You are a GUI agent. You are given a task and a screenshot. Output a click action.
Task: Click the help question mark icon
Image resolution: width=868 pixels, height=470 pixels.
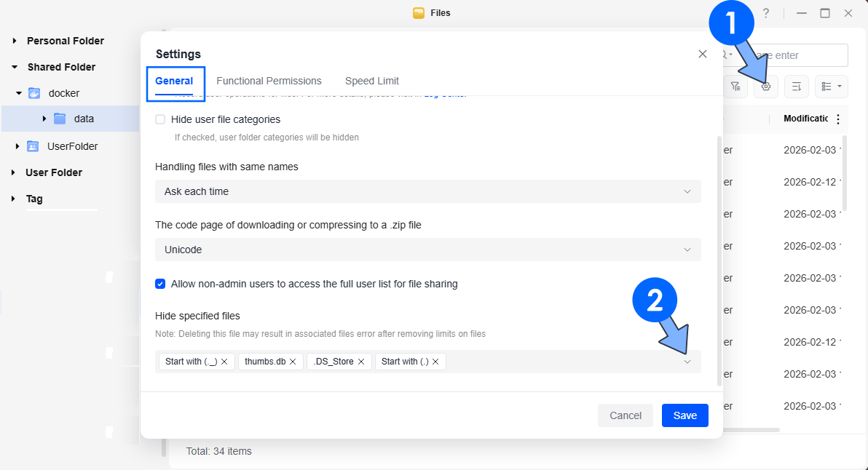pos(765,13)
